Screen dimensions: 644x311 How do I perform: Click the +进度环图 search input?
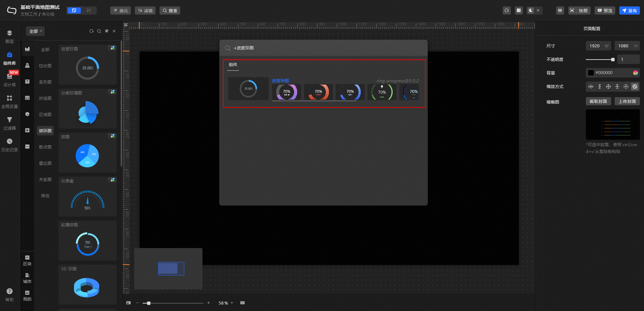coord(324,48)
